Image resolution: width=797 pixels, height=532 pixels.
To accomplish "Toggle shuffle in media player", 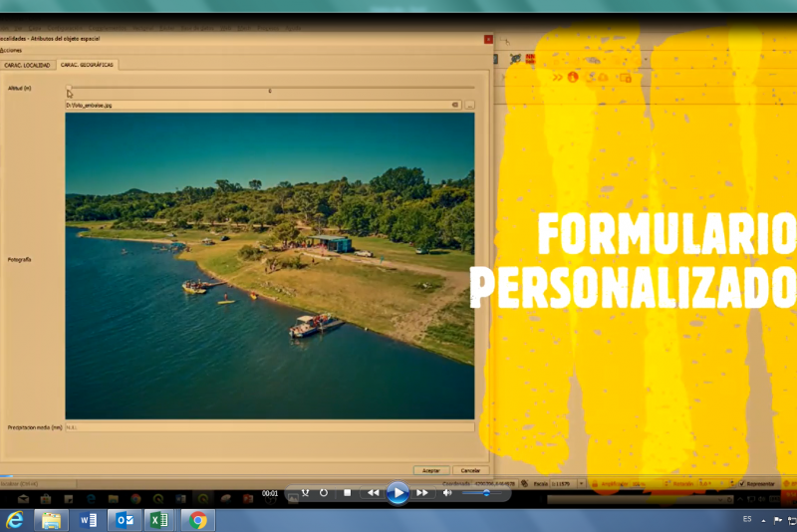I will click(x=305, y=493).
